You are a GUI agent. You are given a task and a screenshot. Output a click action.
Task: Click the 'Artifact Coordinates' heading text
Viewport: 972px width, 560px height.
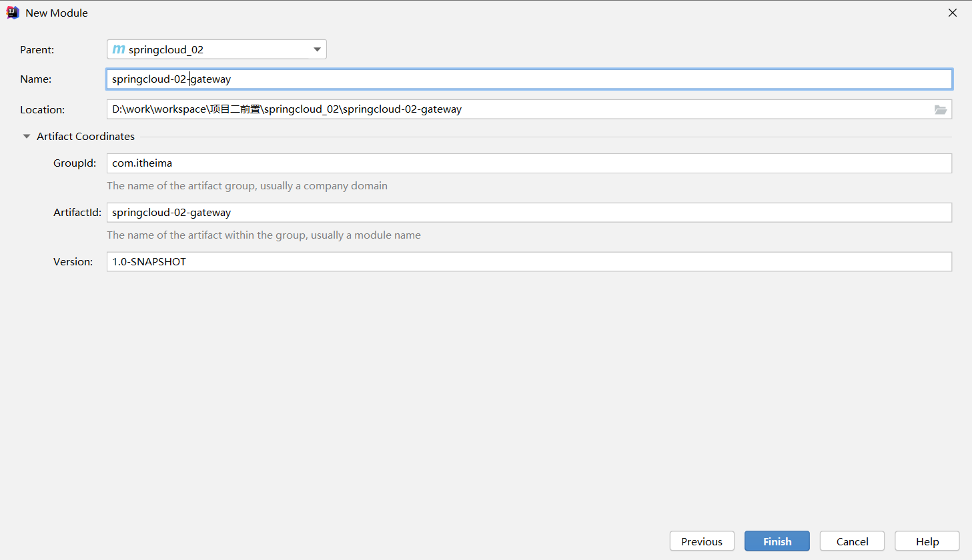pyautogui.click(x=85, y=136)
